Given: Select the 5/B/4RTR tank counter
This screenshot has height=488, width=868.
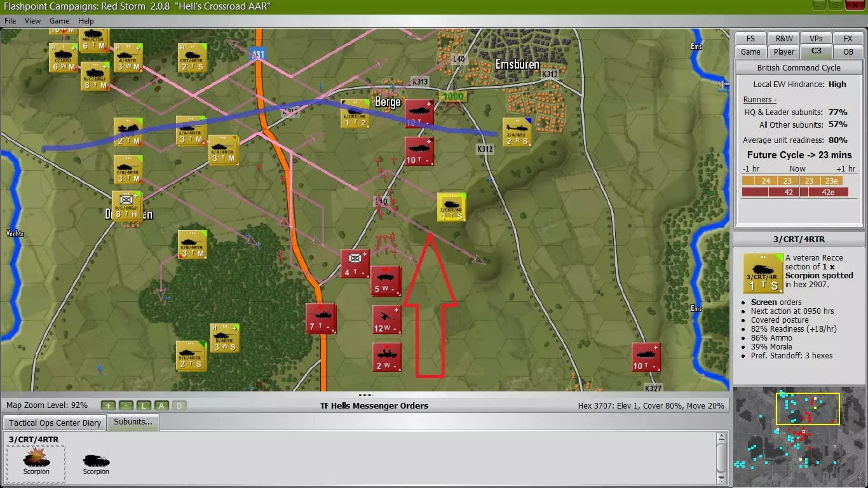Looking at the screenshot, I should tap(192, 245).
